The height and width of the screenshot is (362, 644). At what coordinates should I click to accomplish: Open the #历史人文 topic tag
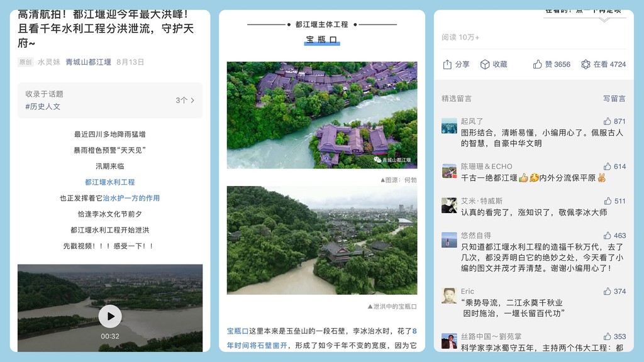pos(43,107)
